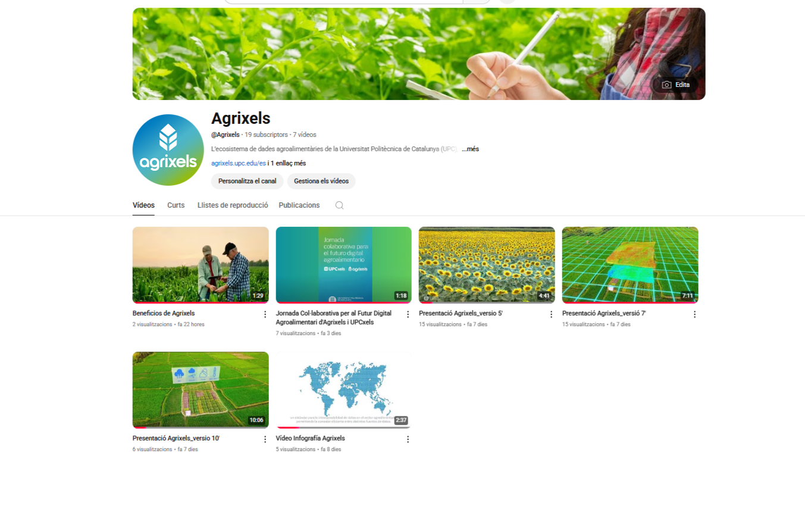Click the sunflower field video thumbnail
805x532 pixels.
coord(487,265)
